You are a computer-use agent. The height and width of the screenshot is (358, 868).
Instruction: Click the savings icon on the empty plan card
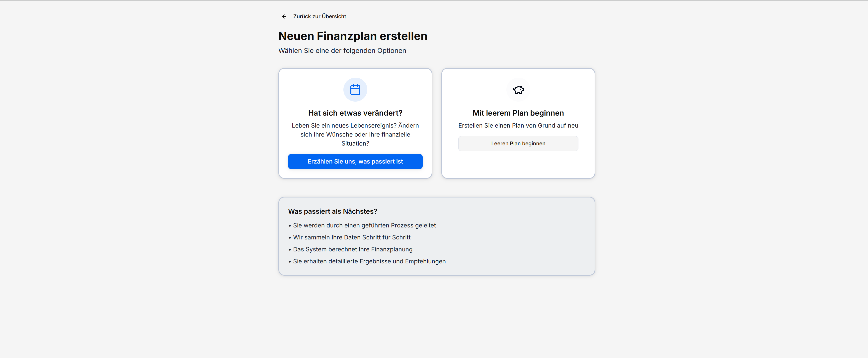(518, 90)
